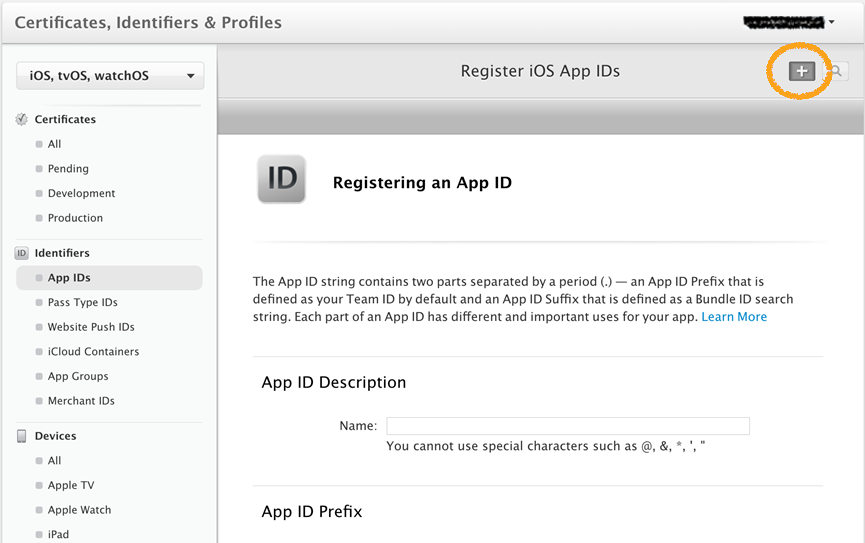Click the Identifiers ID icon in sidebar

pos(22,254)
